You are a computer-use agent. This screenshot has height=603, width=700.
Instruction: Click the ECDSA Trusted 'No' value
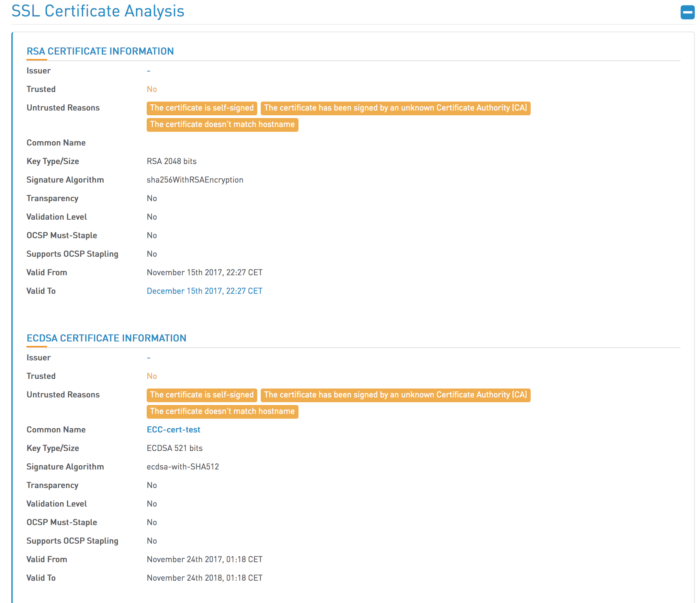point(152,376)
